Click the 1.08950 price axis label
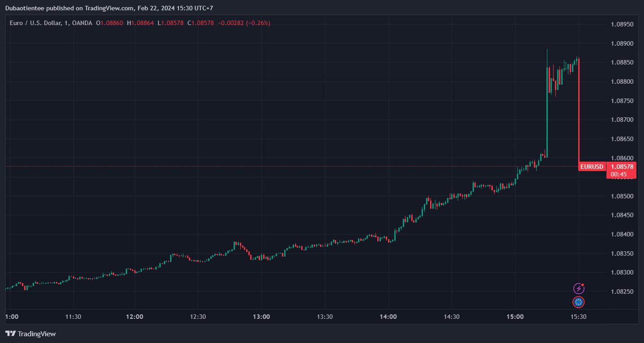The height and width of the screenshot is (343, 644). 622,24
